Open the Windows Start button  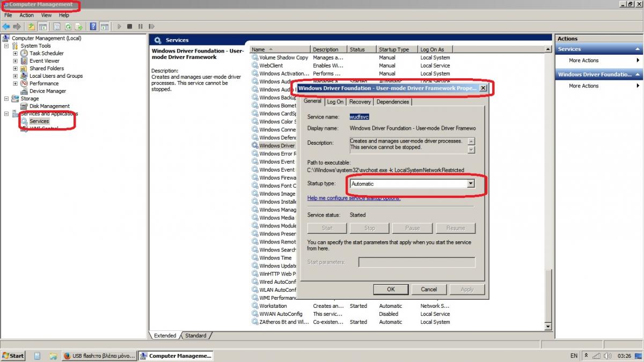pos(13,356)
